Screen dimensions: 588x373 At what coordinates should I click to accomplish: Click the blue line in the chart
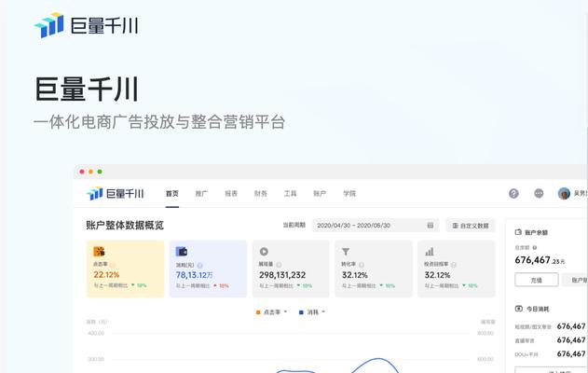pos(376,360)
